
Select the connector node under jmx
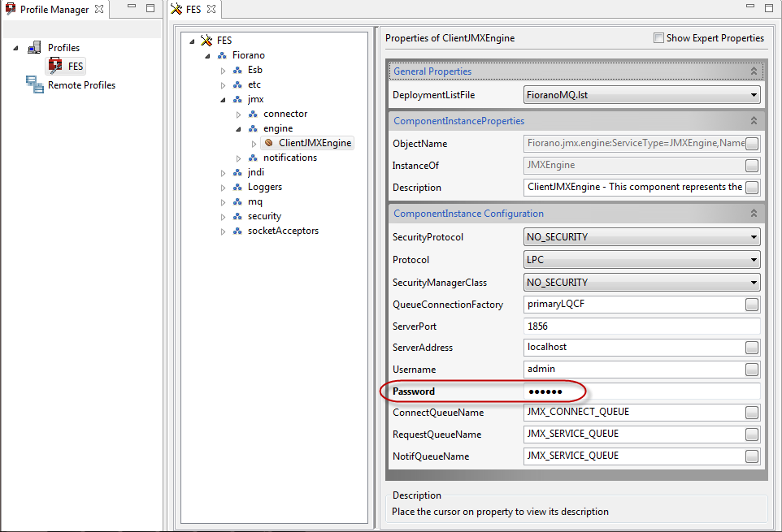tap(285, 114)
